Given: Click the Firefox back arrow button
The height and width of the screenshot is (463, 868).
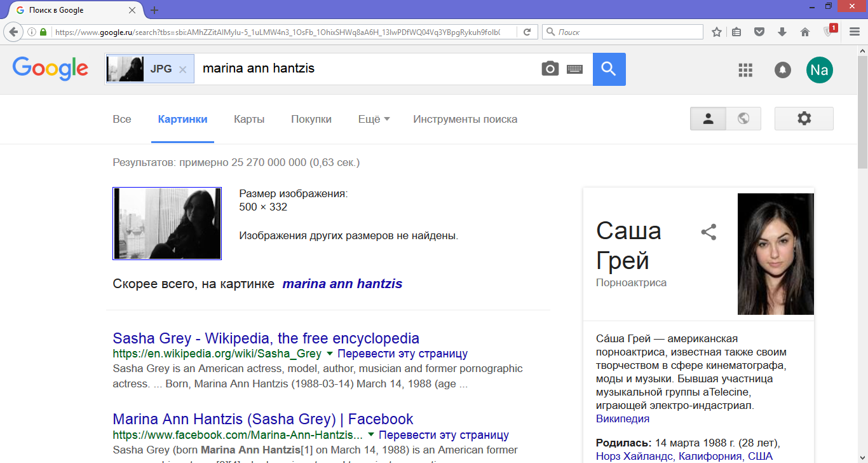Looking at the screenshot, I should 13,32.
